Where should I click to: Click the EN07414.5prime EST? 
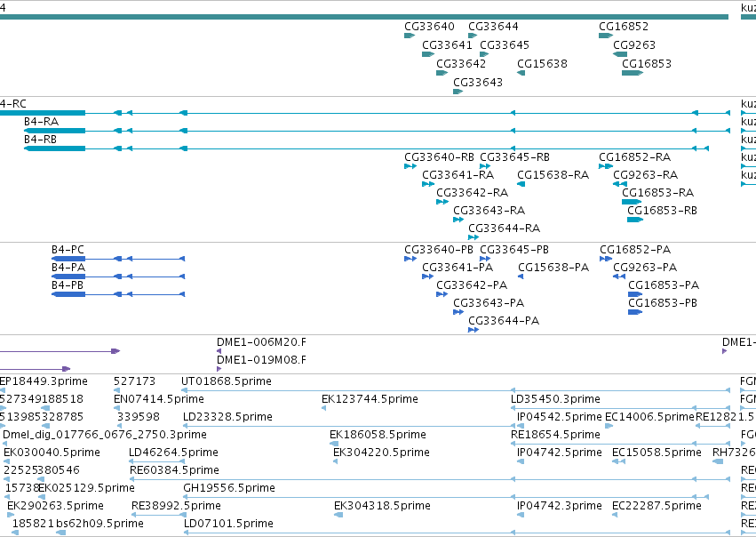click(117, 408)
